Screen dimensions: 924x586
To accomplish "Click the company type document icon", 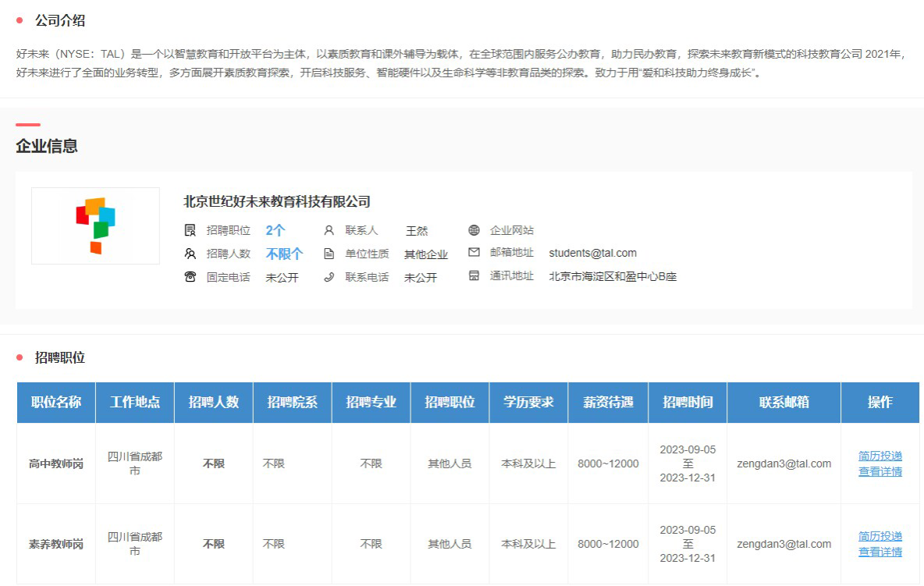I will 329,254.
